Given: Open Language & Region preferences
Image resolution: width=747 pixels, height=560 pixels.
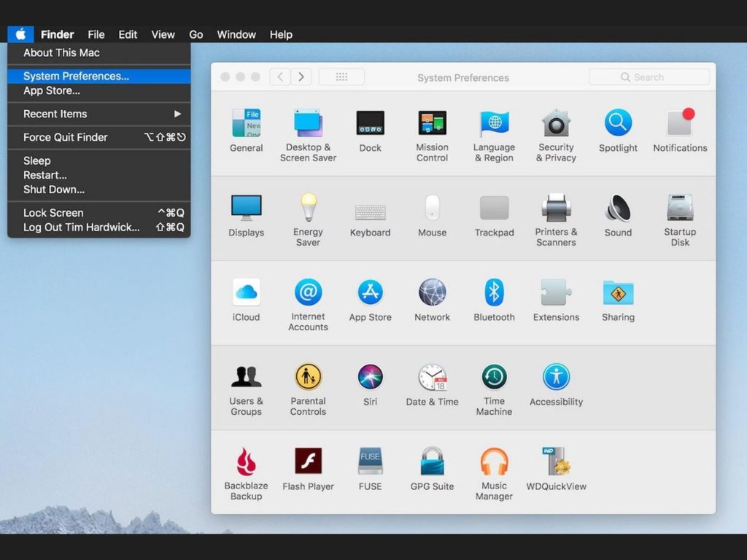Looking at the screenshot, I should click(494, 122).
